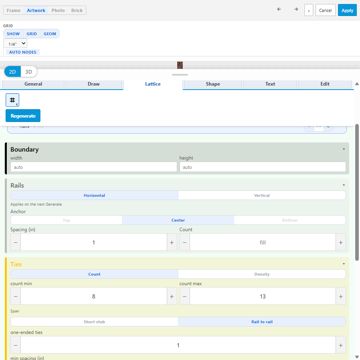Click the panel resize handle bar
This screenshot has width=360, height=360.
(180, 75)
